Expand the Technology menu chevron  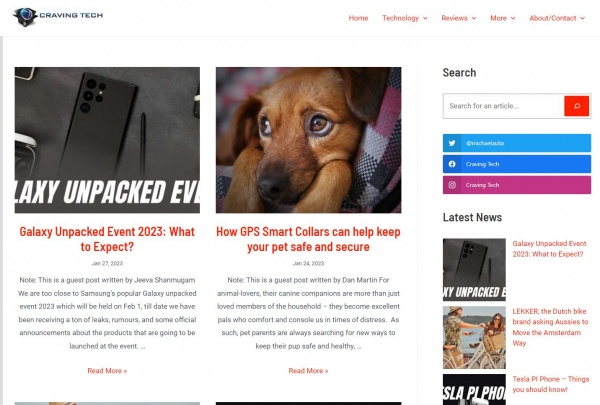pyautogui.click(x=425, y=18)
